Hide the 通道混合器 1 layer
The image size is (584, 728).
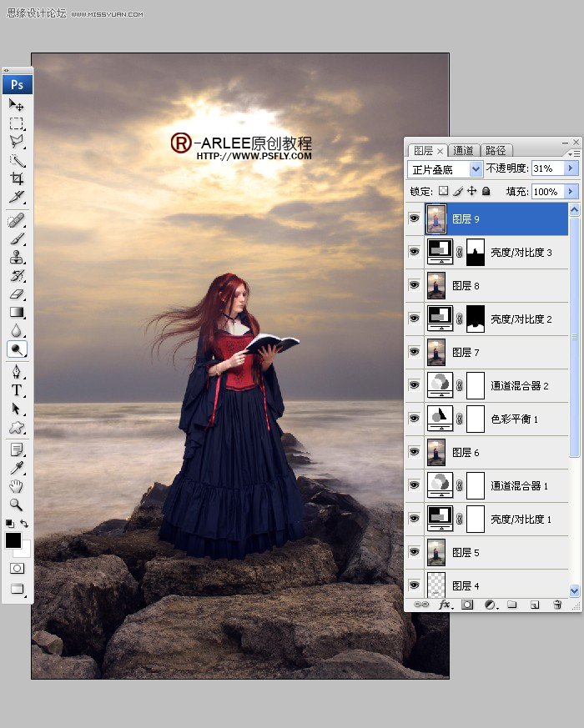coord(414,485)
